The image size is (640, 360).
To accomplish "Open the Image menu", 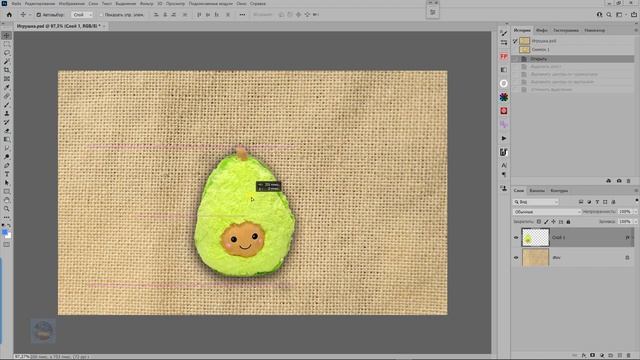I will (x=72, y=4).
